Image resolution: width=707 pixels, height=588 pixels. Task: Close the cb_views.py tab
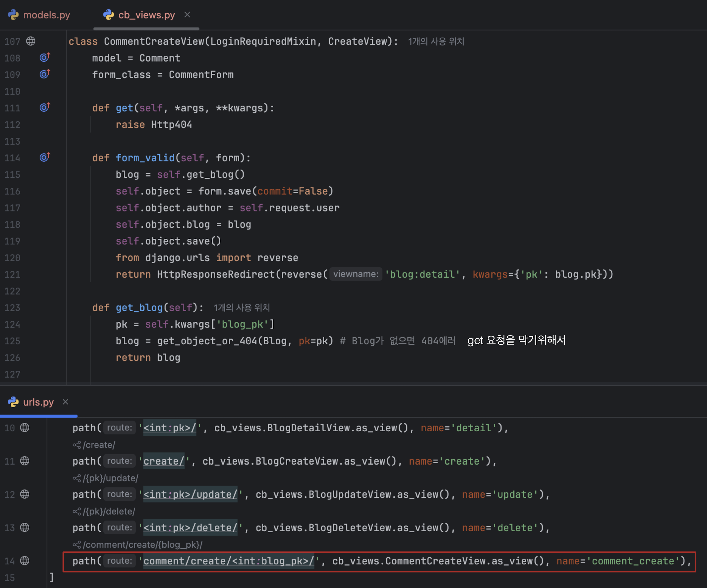(x=187, y=15)
